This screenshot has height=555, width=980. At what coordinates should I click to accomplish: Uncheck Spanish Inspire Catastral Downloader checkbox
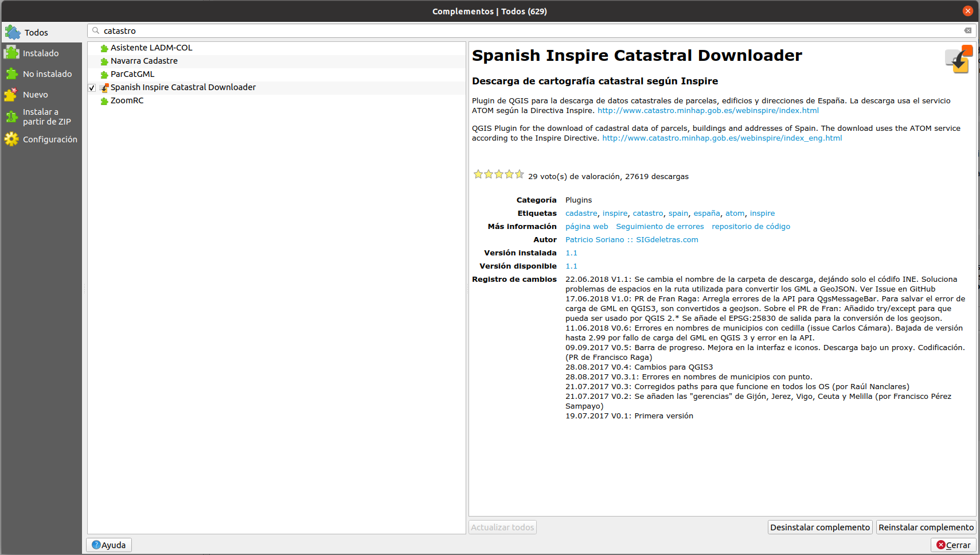(92, 88)
